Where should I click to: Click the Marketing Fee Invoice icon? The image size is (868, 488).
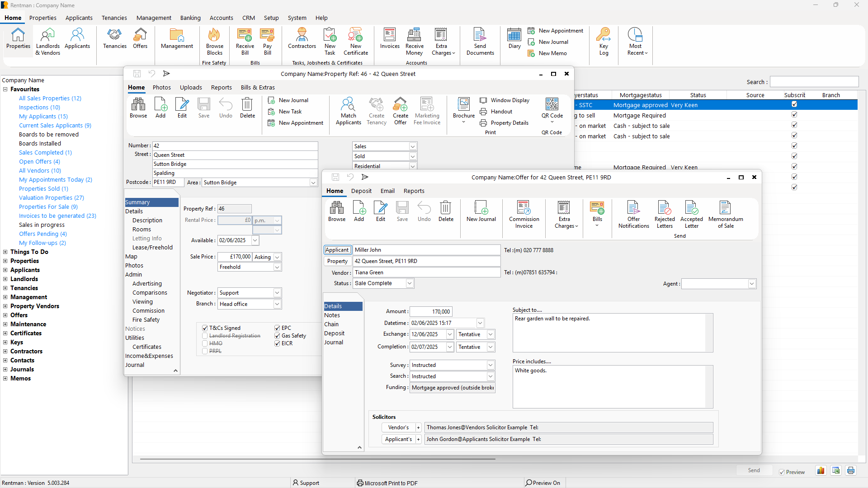click(x=426, y=111)
